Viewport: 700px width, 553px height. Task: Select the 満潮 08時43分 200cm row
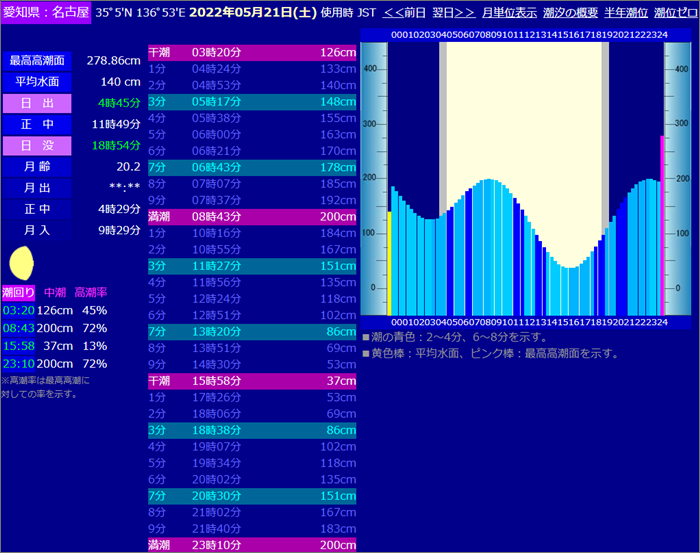point(252,217)
